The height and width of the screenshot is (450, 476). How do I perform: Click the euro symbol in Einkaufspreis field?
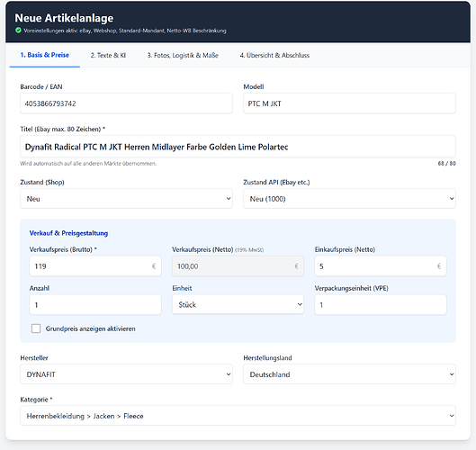click(x=439, y=266)
